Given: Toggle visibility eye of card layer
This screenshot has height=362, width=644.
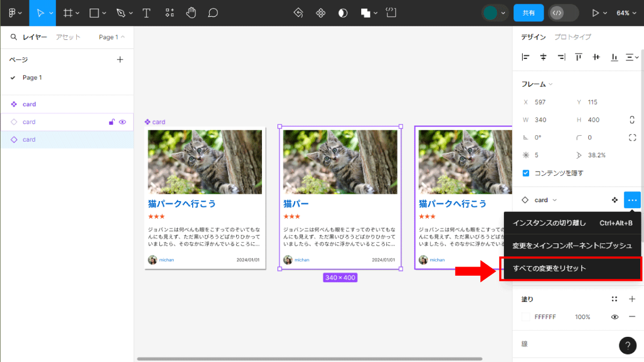Looking at the screenshot, I should tap(122, 122).
